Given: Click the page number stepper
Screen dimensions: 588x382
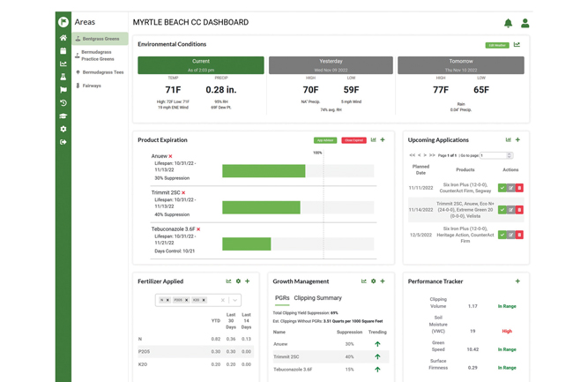Looking at the screenshot, I should (x=510, y=155).
